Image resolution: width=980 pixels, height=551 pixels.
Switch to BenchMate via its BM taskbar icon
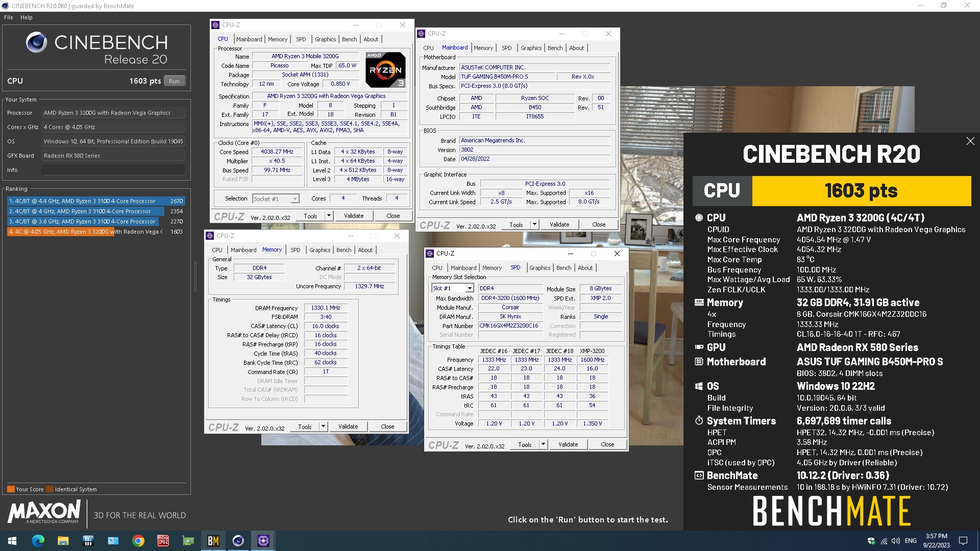(213, 541)
